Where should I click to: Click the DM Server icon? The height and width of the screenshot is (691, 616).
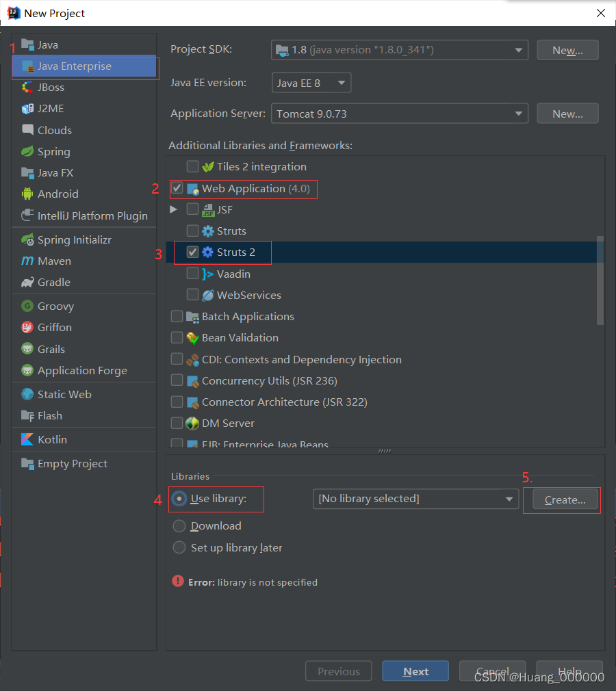pyautogui.click(x=192, y=423)
